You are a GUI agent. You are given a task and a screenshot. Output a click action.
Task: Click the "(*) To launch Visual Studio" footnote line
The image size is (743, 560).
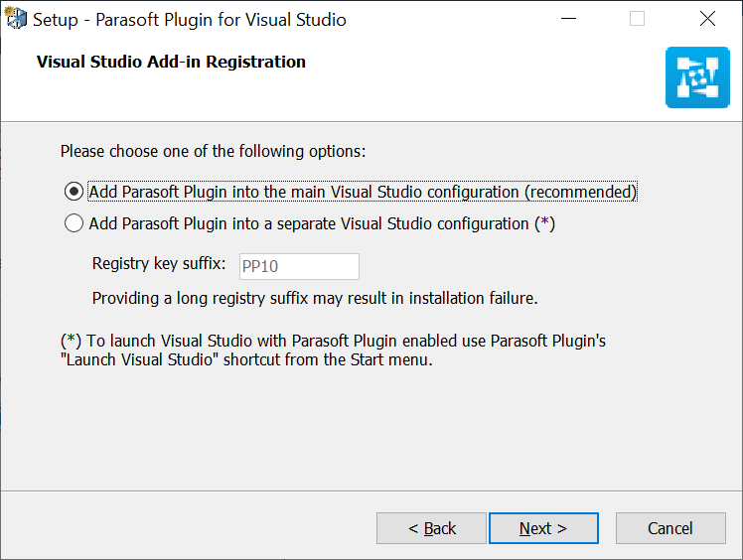pyautogui.click(x=333, y=341)
